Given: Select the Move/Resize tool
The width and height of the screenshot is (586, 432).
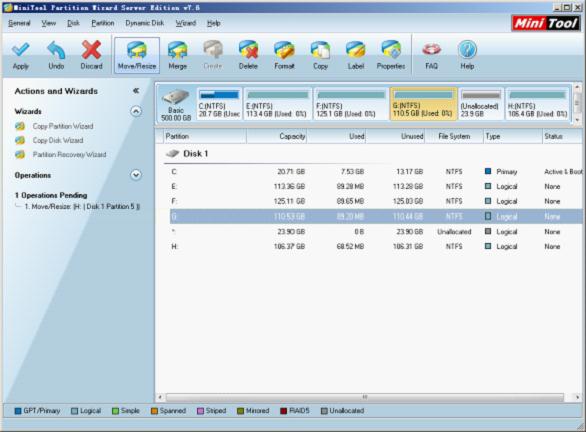Looking at the screenshot, I should pos(137,55).
